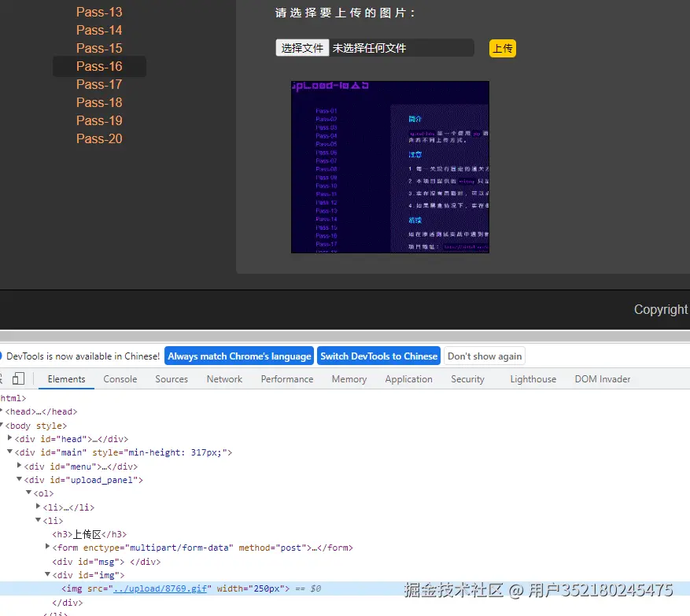
Task: Open the Pass-15 menu link
Action: pos(99,48)
